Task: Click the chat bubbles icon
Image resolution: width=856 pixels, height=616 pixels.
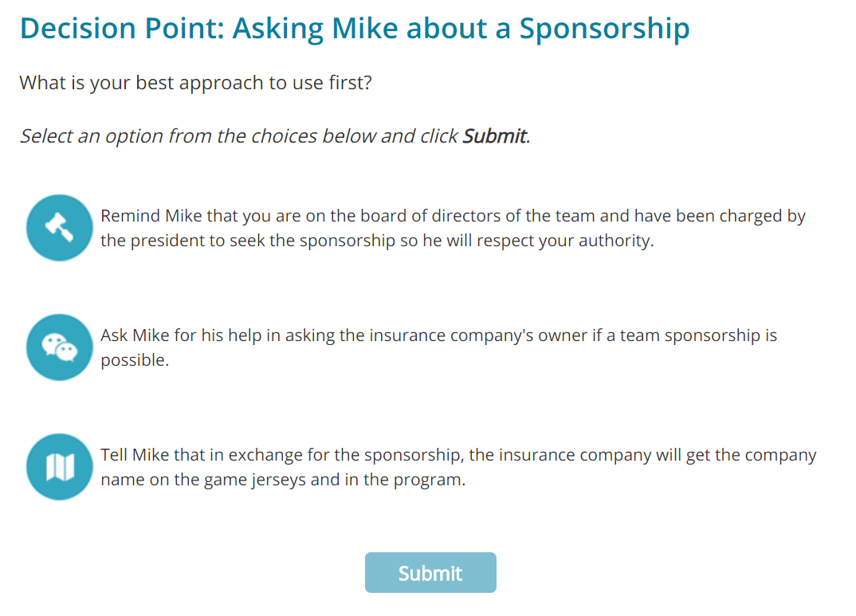Action: click(60, 347)
